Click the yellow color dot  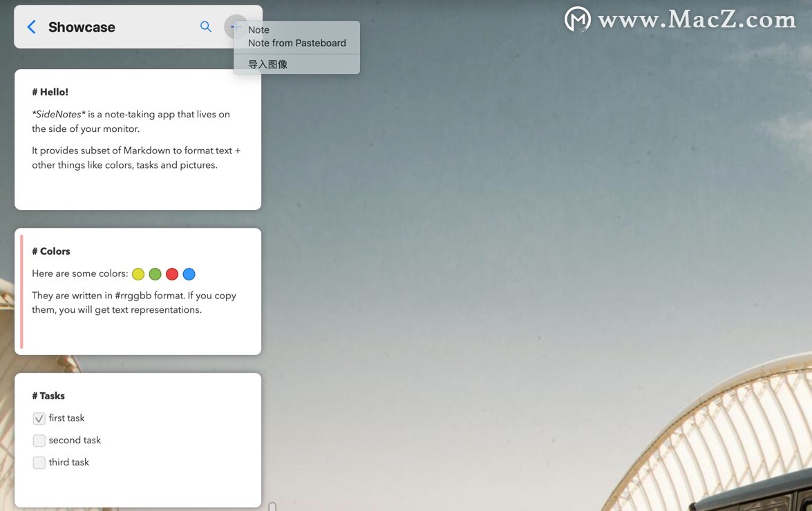(x=138, y=274)
